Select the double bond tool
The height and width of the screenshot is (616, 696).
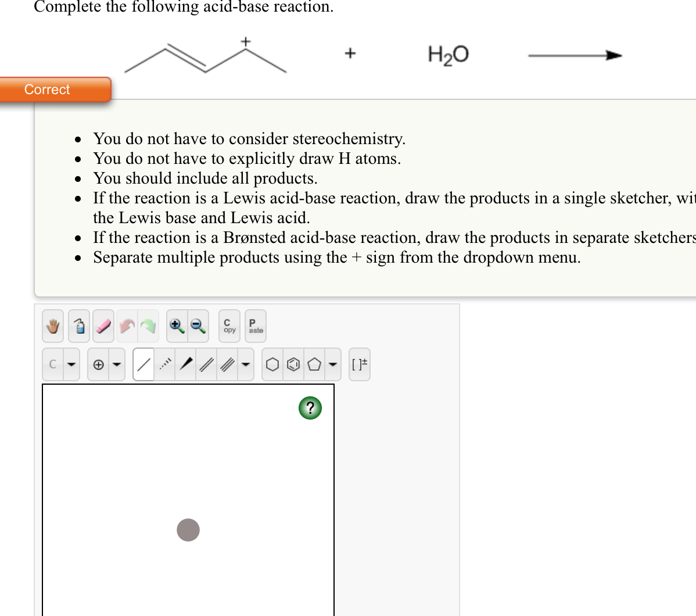[x=206, y=364]
